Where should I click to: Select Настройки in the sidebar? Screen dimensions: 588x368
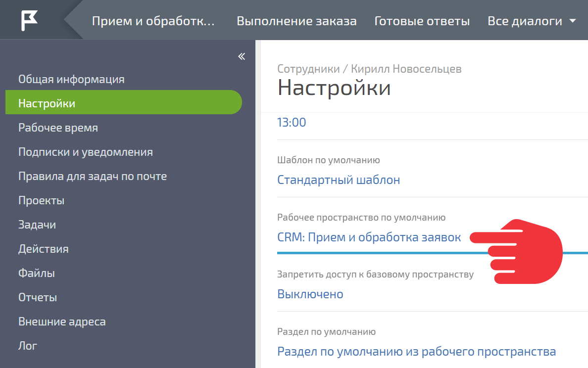click(x=124, y=102)
